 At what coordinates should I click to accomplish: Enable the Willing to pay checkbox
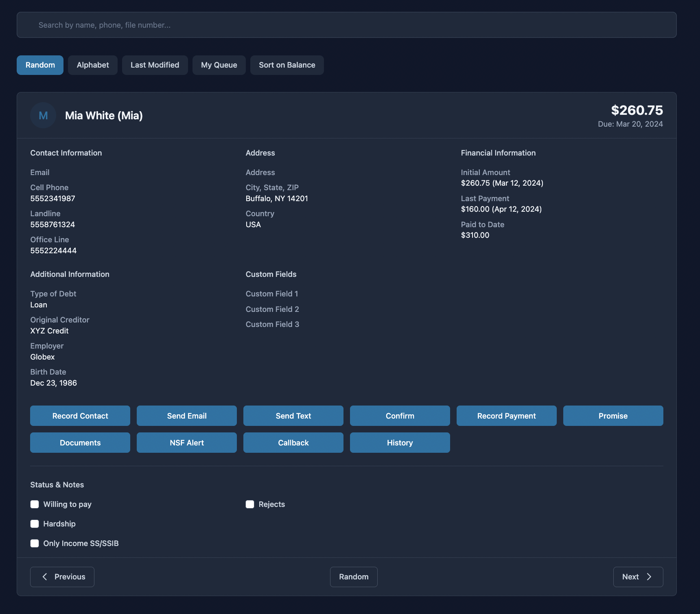pos(35,504)
